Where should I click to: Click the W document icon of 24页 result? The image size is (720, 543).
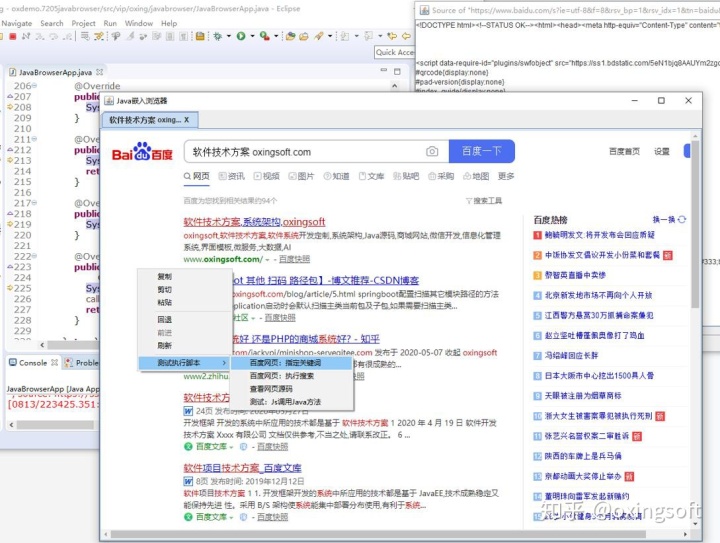click(x=188, y=411)
